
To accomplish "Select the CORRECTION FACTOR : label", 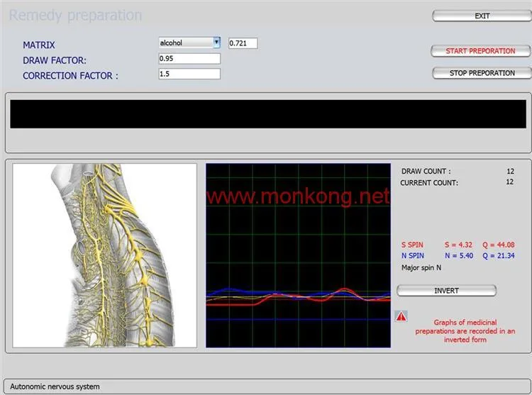I will pos(70,76).
